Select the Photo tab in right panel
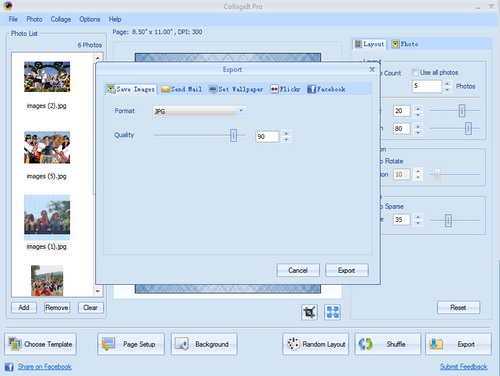 (405, 44)
